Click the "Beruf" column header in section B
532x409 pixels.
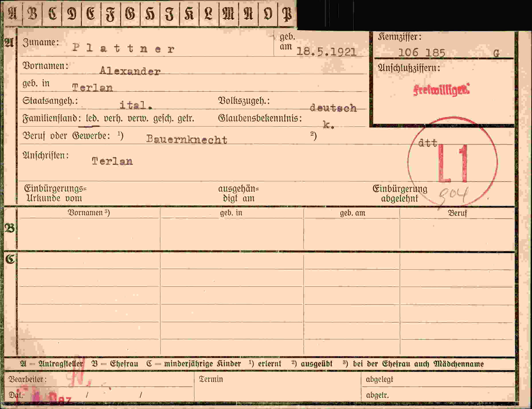tap(457, 213)
